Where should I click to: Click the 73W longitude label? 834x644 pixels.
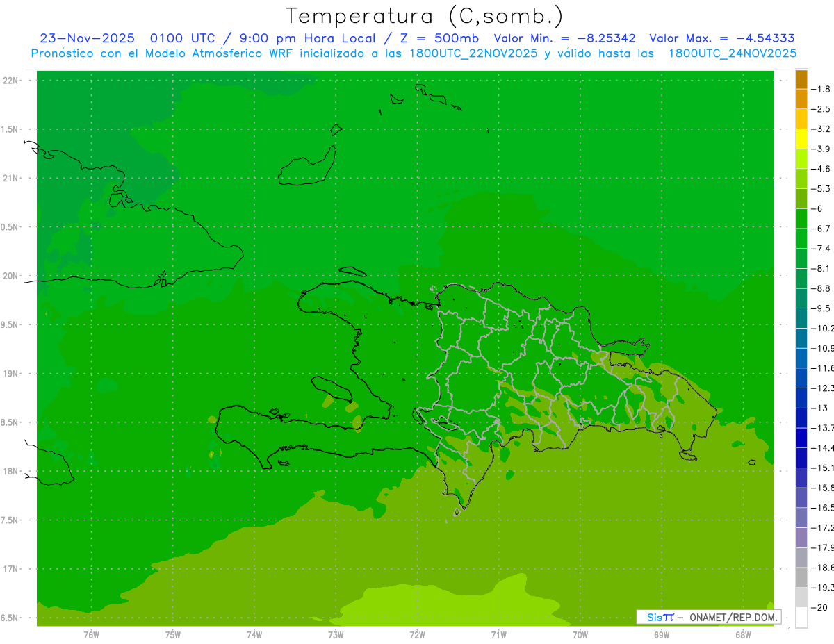point(336,634)
